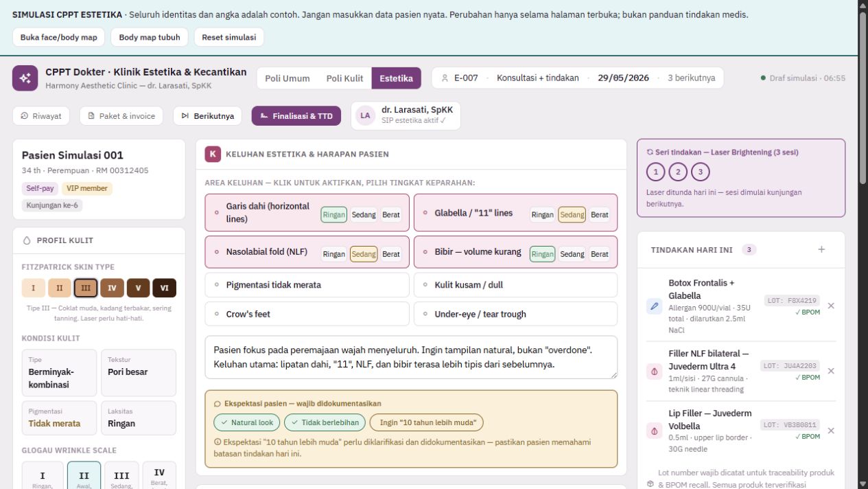
Task: Add a new tindakan with plus icon
Action: (821, 249)
